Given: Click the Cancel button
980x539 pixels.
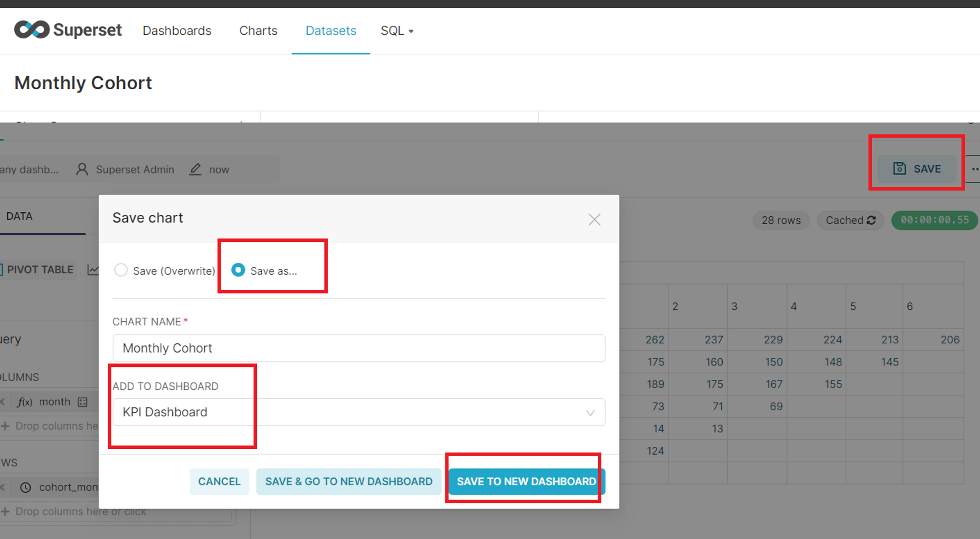Looking at the screenshot, I should (219, 481).
